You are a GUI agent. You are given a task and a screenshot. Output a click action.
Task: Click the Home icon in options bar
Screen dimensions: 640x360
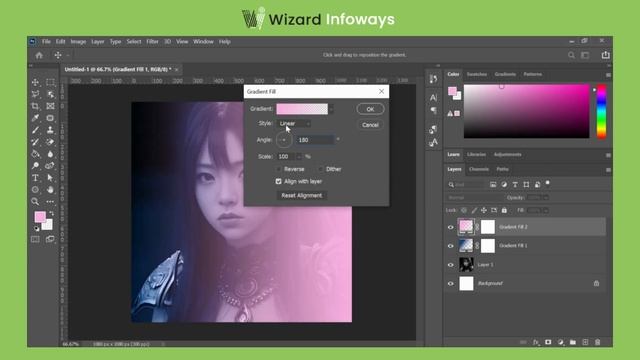tap(39, 55)
